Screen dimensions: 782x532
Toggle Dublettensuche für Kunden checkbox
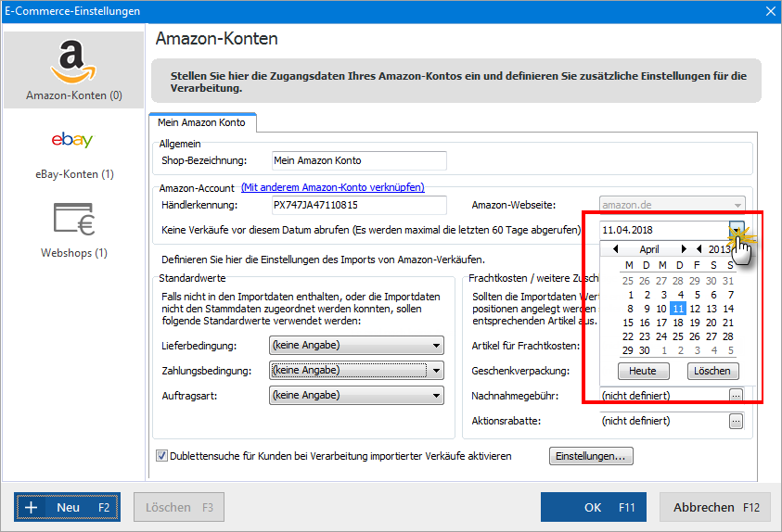161,455
